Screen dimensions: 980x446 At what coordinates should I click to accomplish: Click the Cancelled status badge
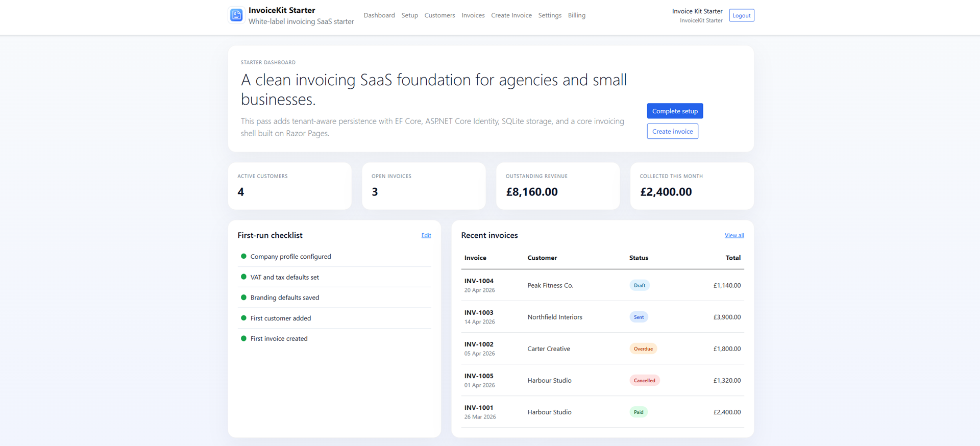[x=645, y=380]
